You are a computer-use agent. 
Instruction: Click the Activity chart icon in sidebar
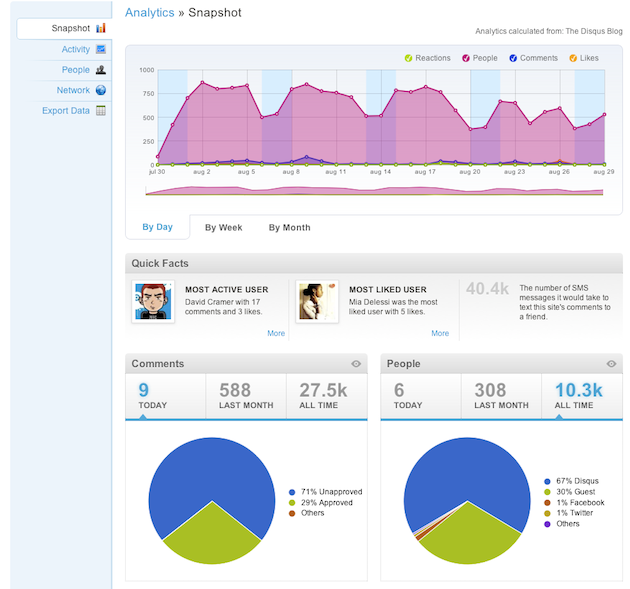pyautogui.click(x=101, y=49)
